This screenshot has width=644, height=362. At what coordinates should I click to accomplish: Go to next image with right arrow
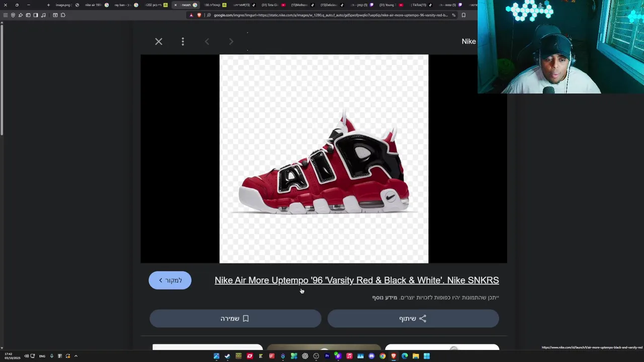pyautogui.click(x=231, y=41)
